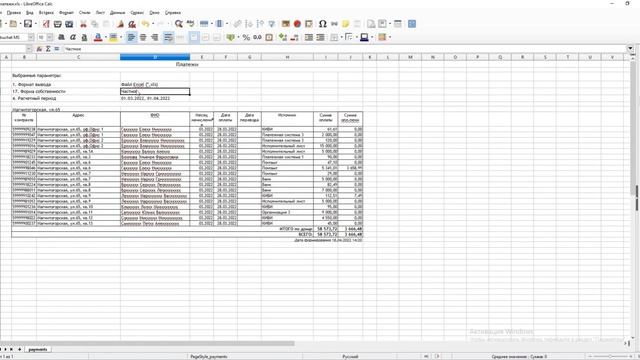
Task: Open the font name dropdown
Action: [31, 37]
